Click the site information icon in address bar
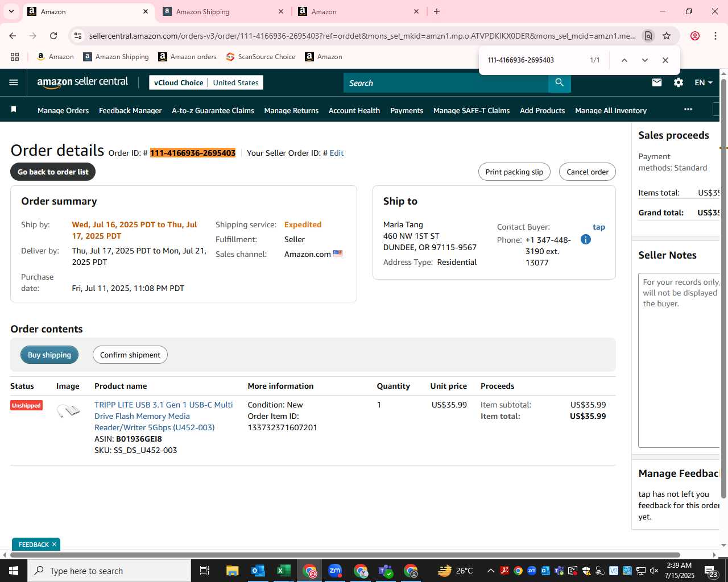728x582 pixels. tap(78, 36)
